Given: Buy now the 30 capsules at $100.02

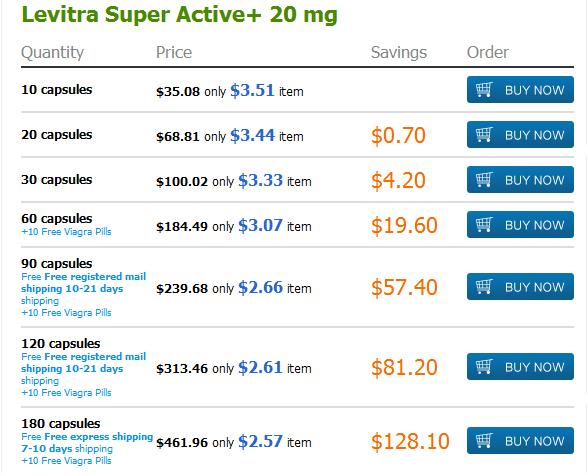Looking at the screenshot, I should [x=520, y=180].
